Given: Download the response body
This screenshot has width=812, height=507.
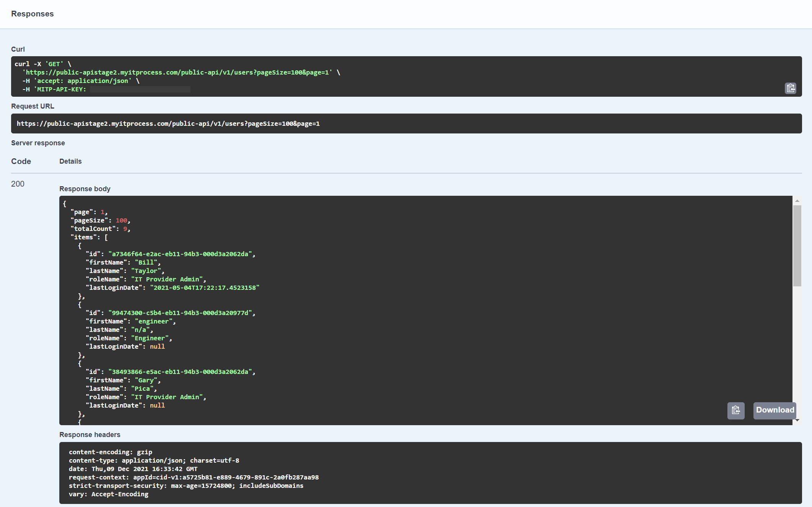Looking at the screenshot, I should click(775, 410).
